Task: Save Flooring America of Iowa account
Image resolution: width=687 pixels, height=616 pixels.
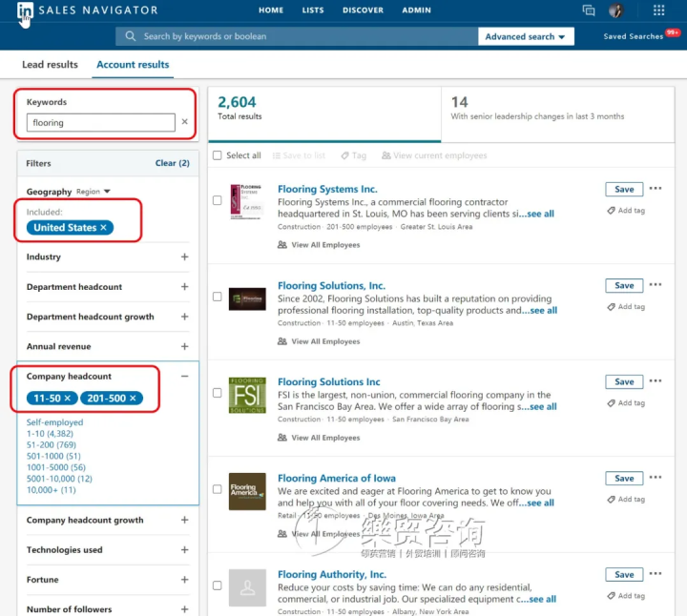Action: click(624, 478)
